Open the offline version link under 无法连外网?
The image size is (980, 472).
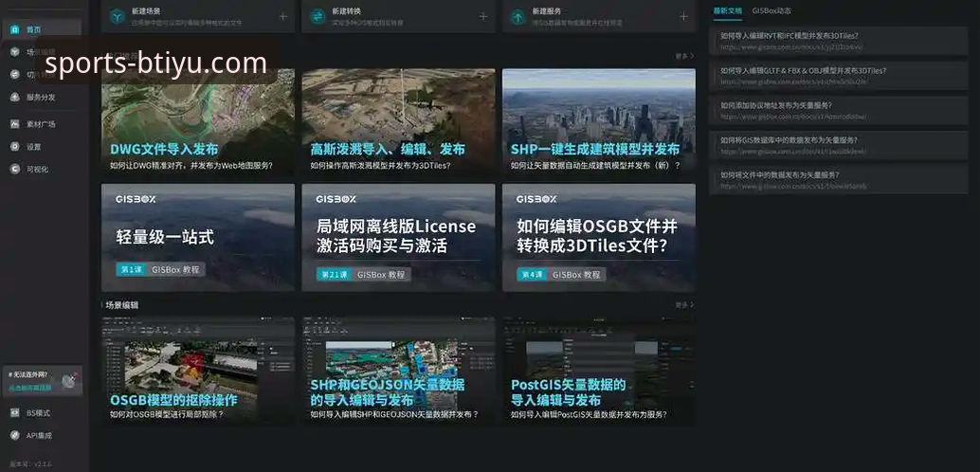click(x=30, y=388)
